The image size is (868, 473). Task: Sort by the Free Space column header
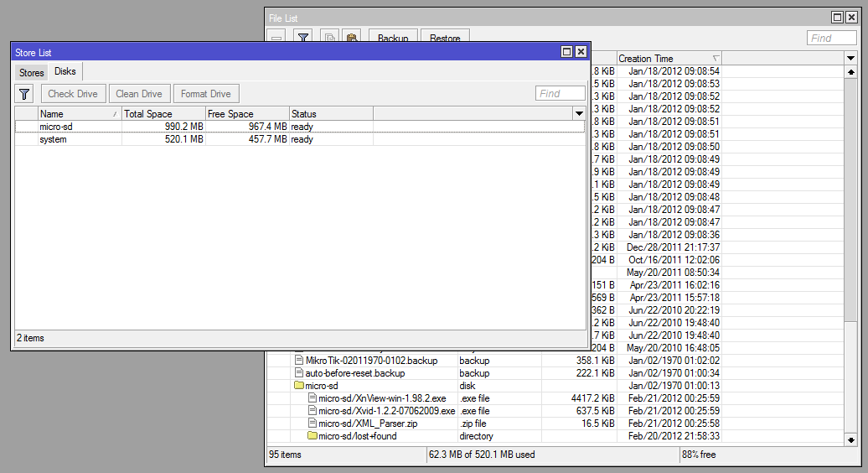[x=247, y=113]
